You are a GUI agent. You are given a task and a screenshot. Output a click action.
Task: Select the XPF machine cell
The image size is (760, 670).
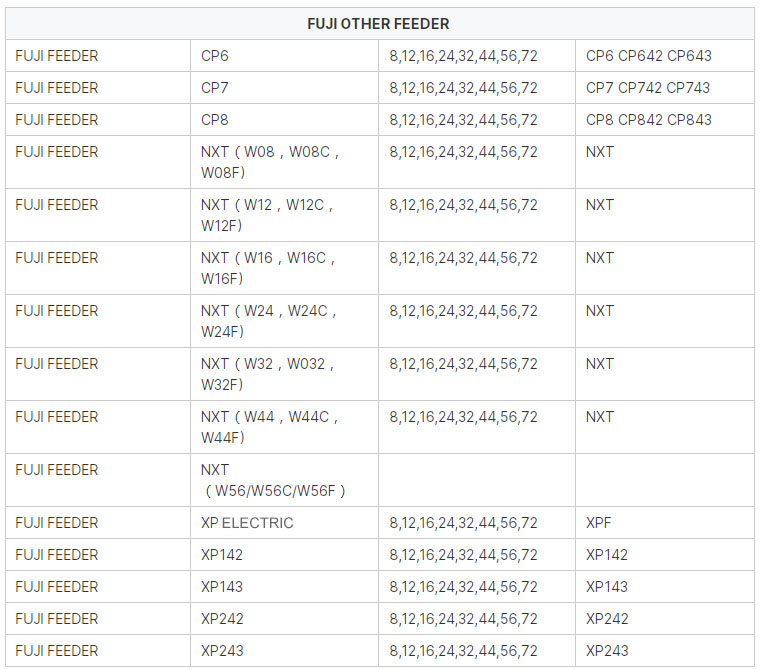point(665,523)
